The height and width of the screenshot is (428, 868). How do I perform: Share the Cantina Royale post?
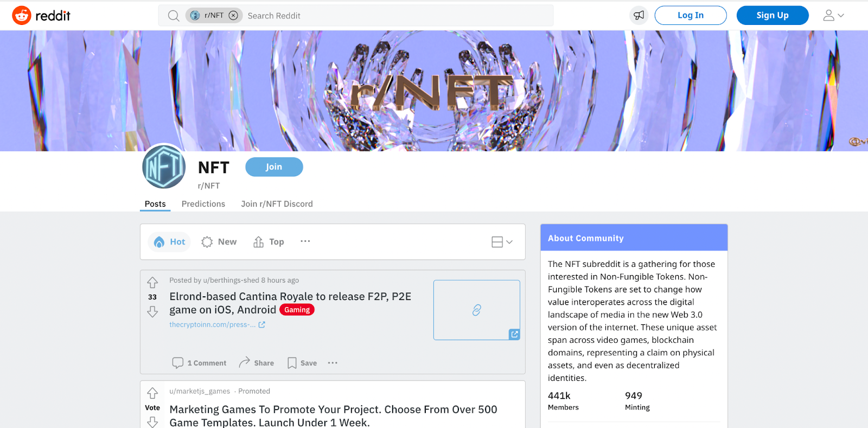click(257, 363)
